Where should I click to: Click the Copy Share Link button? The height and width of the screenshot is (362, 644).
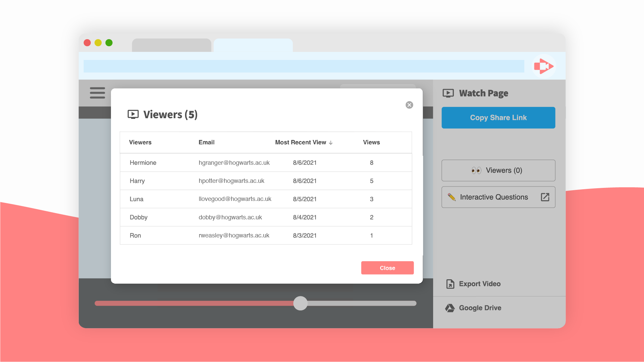pos(498,118)
